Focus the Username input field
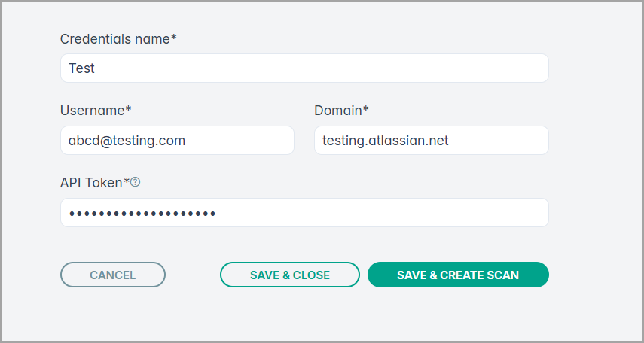Screen dimensions: 644x343 coord(177,141)
